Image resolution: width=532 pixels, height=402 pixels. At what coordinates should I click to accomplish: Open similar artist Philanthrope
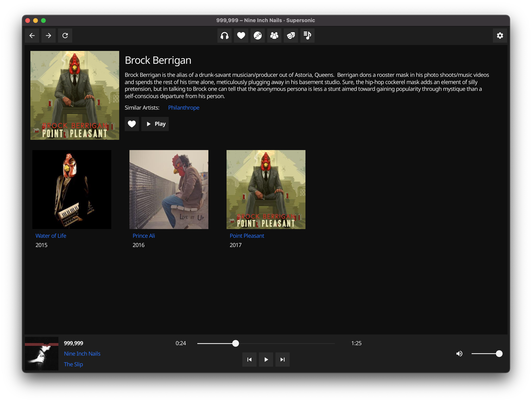[x=184, y=108]
